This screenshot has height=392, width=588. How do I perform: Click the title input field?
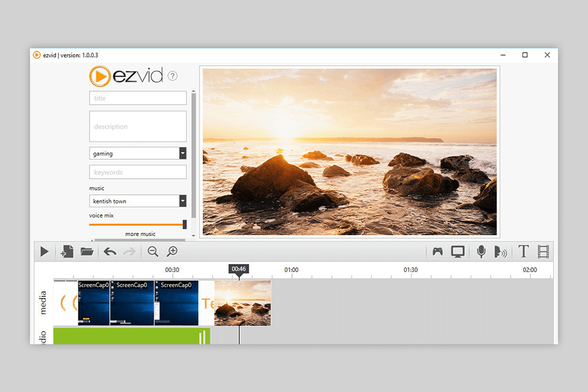pyautogui.click(x=138, y=98)
